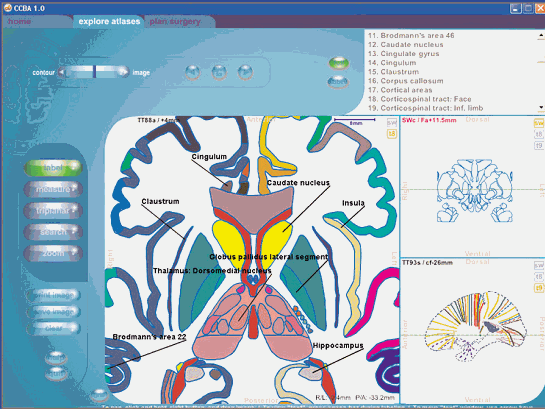Expand the zoom tool options
The height and width of the screenshot is (409, 545).
pos(74,253)
